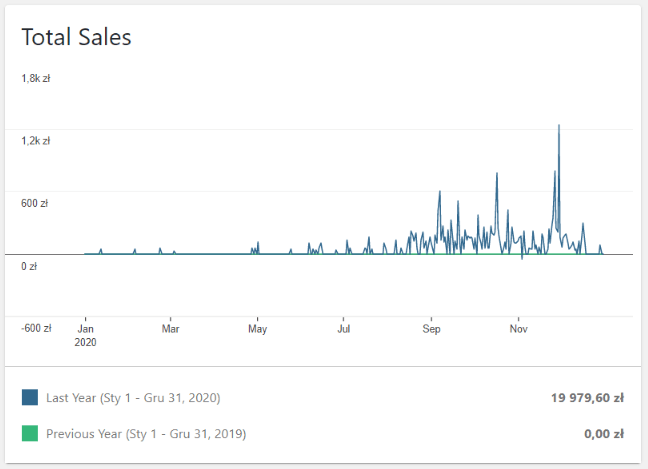
Task: Click the mid-October sales spike
Action: click(497, 175)
